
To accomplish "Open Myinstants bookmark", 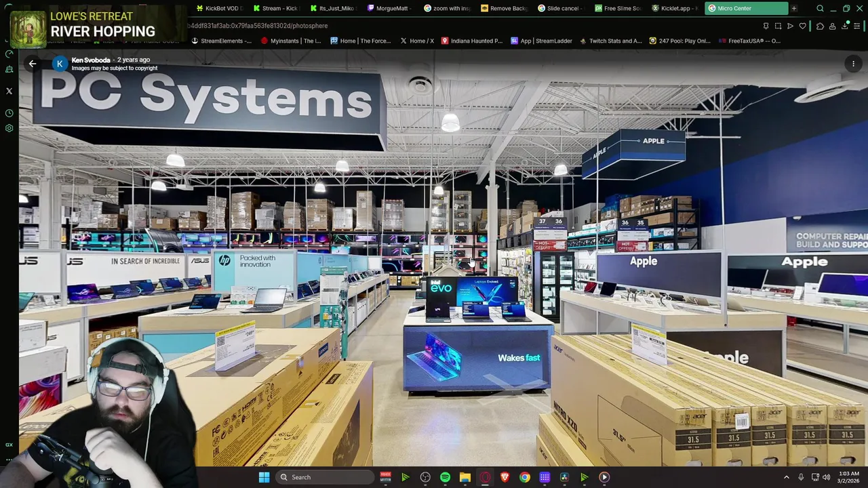I will (291, 41).
